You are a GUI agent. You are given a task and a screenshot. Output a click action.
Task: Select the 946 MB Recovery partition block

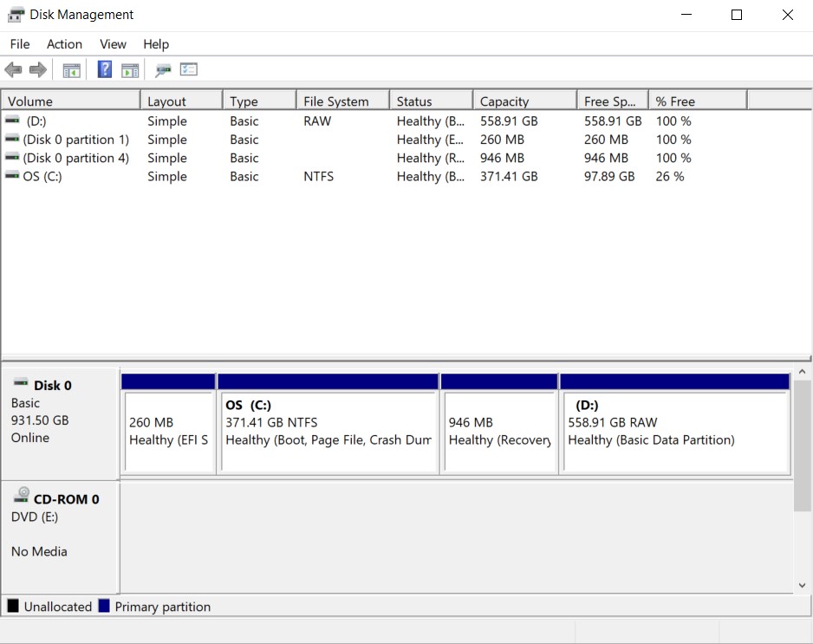pyautogui.click(x=499, y=424)
